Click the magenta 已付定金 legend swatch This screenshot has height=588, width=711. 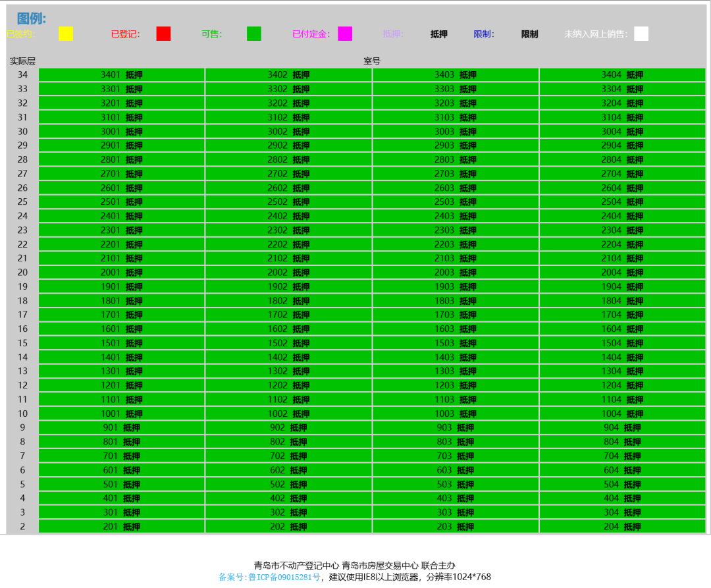pyautogui.click(x=344, y=34)
